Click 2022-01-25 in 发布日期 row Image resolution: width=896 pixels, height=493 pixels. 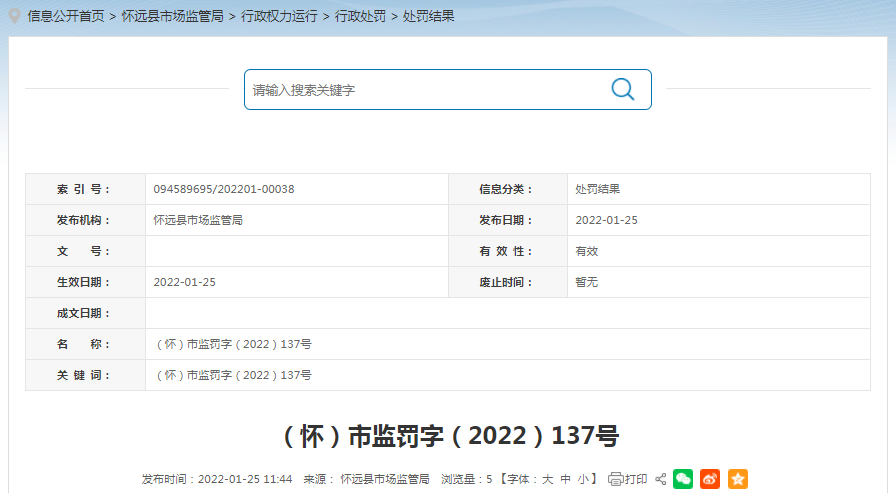606,220
